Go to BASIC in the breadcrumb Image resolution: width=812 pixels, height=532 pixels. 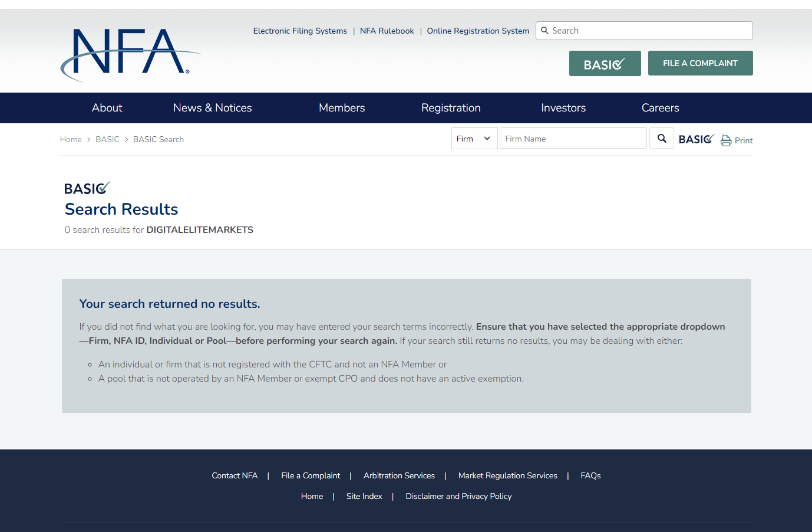coord(107,139)
